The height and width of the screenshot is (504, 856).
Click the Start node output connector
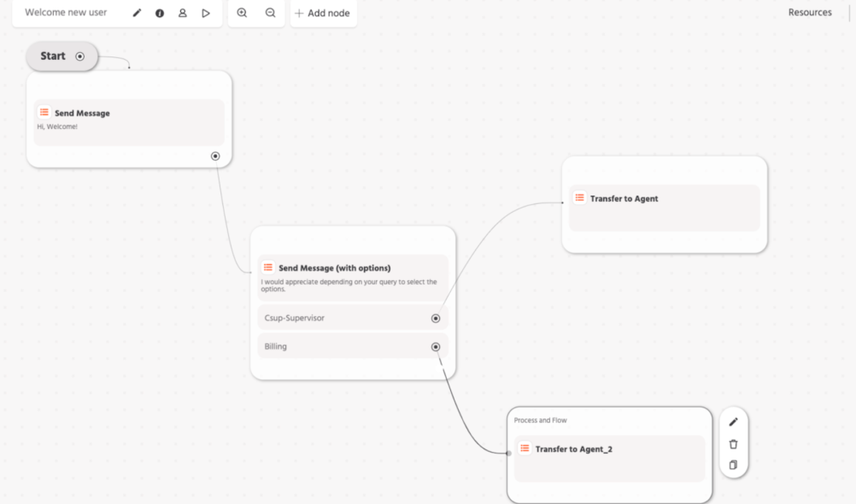click(80, 56)
